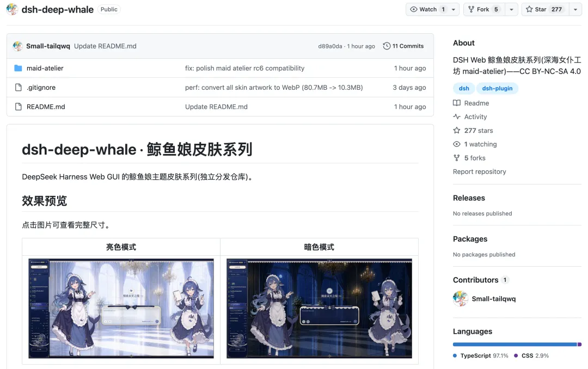Open the Packages section heading

coord(470,239)
